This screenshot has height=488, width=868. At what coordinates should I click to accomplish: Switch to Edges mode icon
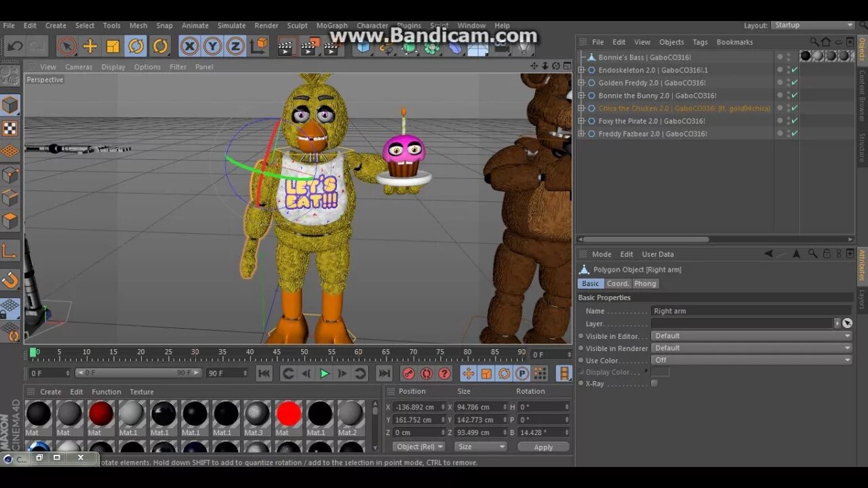[10, 198]
